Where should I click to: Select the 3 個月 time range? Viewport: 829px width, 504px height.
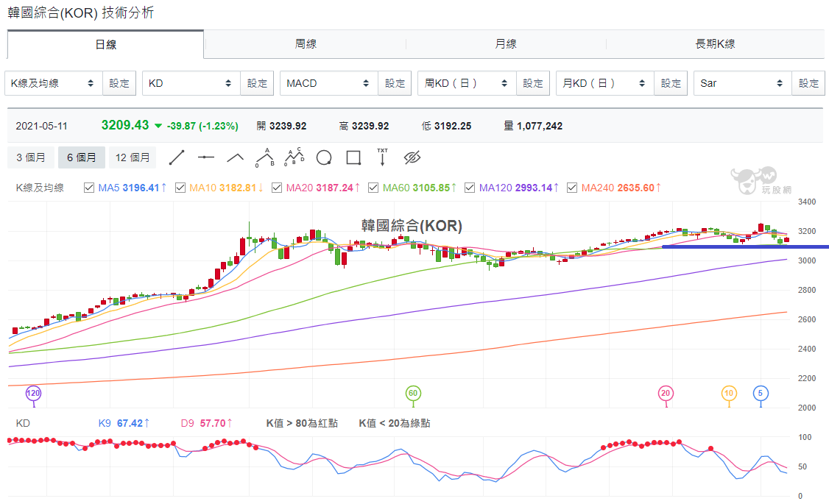(x=31, y=157)
